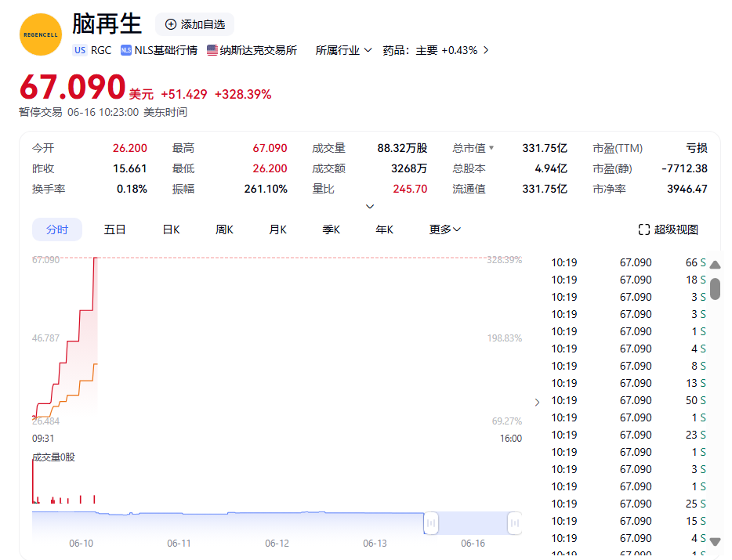This screenshot has width=732, height=560.
Task: Click the scroll-down arrow of trade list
Action: [715, 540]
